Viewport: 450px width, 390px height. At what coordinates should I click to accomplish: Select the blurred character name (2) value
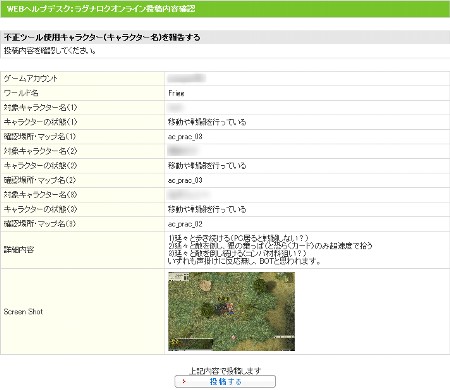182,151
